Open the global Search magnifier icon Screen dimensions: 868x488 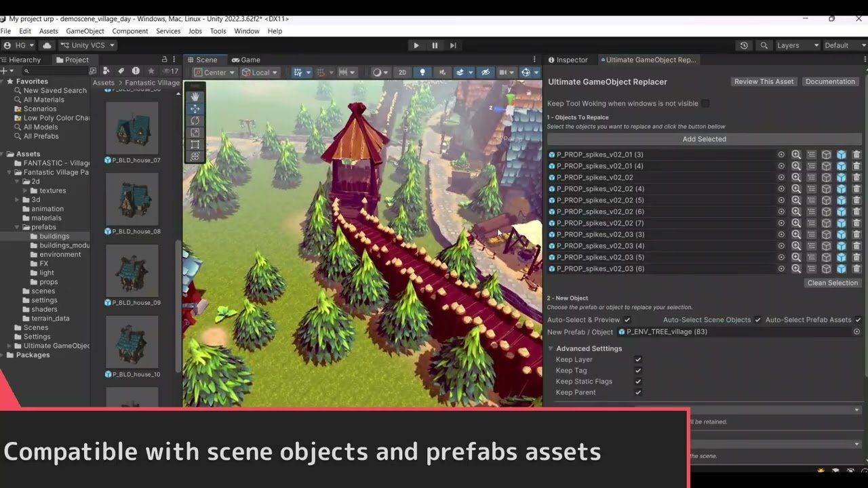[764, 45]
